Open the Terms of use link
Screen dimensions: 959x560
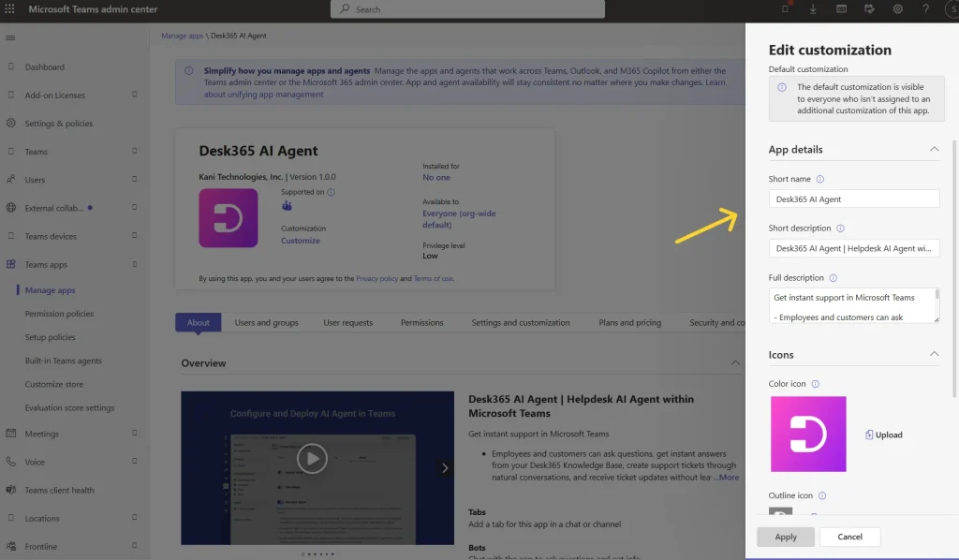click(x=433, y=278)
